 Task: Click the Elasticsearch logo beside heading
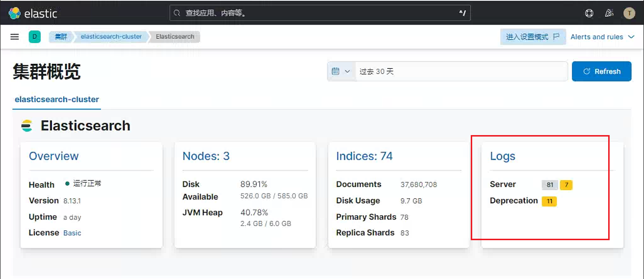[27, 126]
